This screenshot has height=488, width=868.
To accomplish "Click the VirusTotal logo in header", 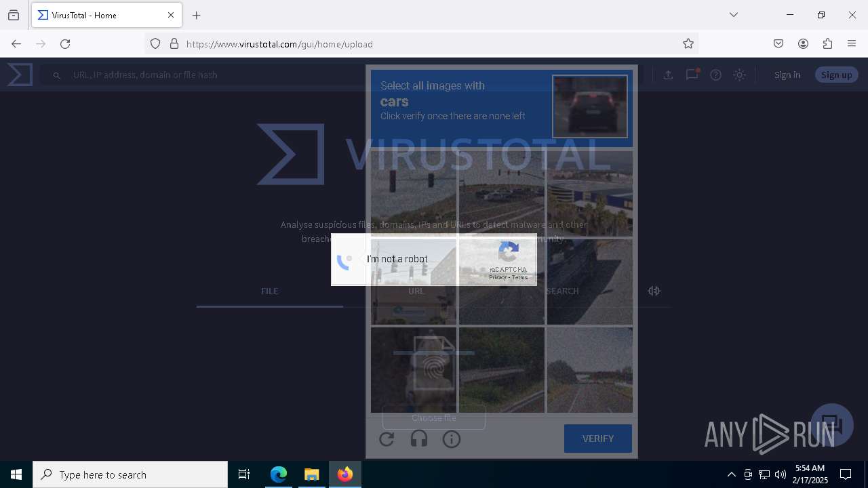I will (x=20, y=75).
